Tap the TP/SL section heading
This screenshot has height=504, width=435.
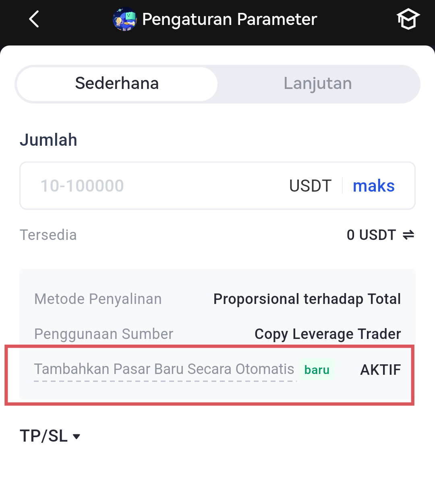click(x=44, y=436)
